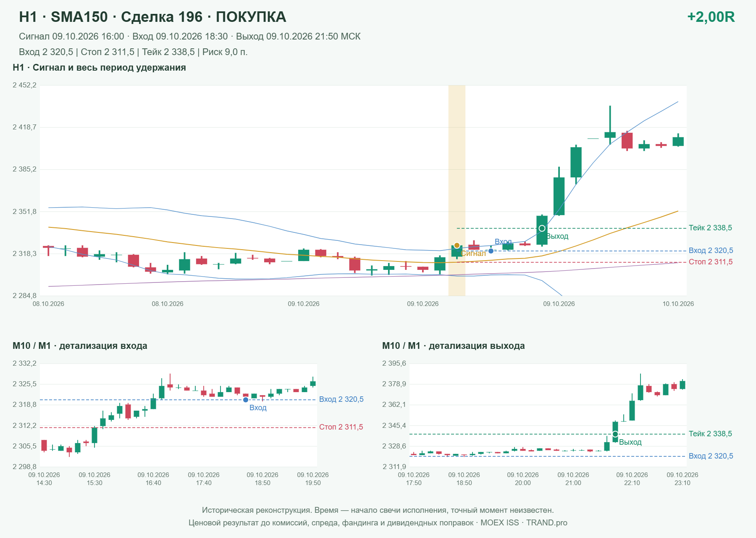Click the '22:10' time label in exit chart
Image resolution: width=756 pixels, height=538 pixels.
[x=632, y=483]
